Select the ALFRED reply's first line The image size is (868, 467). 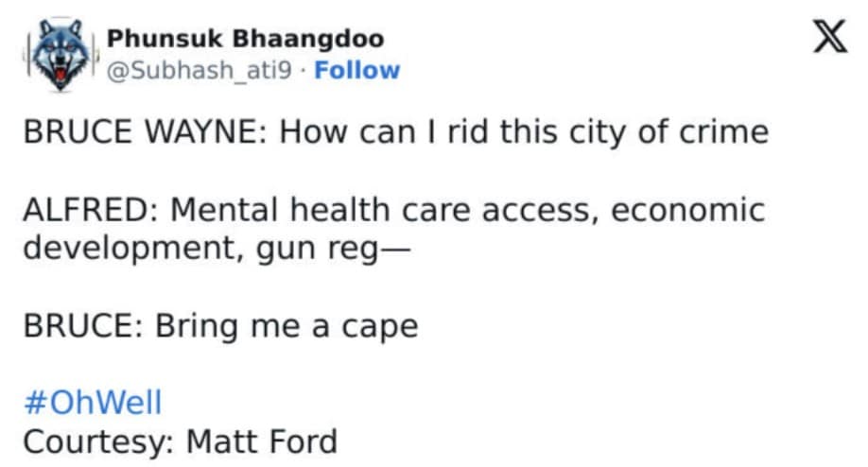(393, 210)
